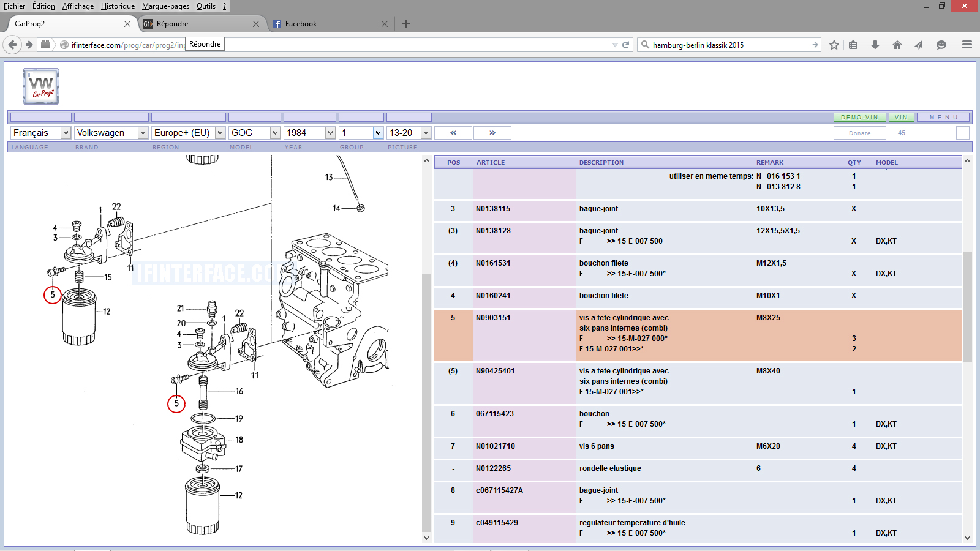Open the GOC model dropdown
The width and height of the screenshot is (980, 551).
[x=255, y=133]
